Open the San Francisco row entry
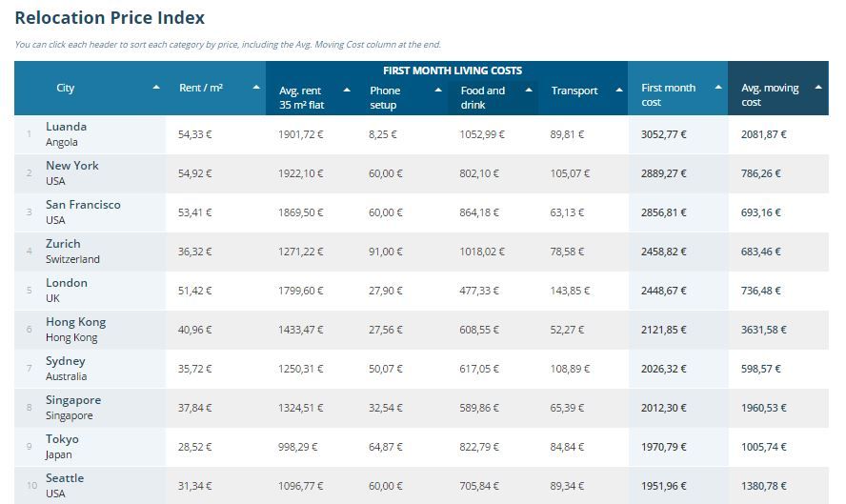846x504 pixels. (83, 205)
